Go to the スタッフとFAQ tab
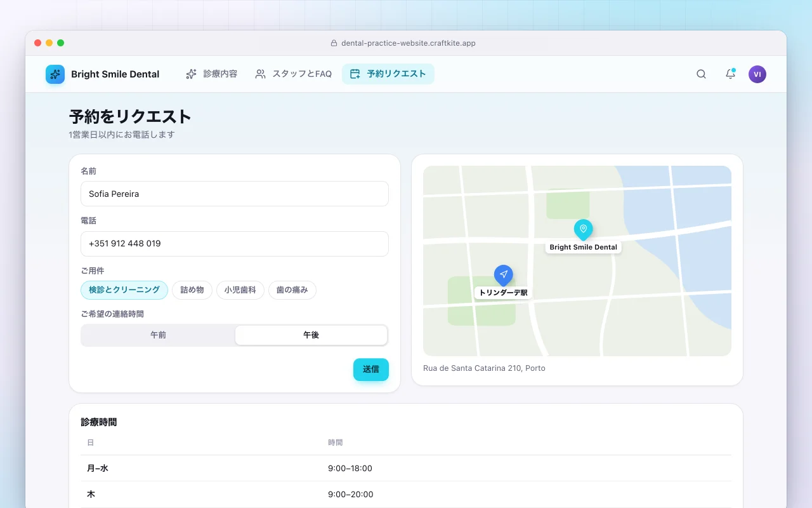 pyautogui.click(x=294, y=74)
